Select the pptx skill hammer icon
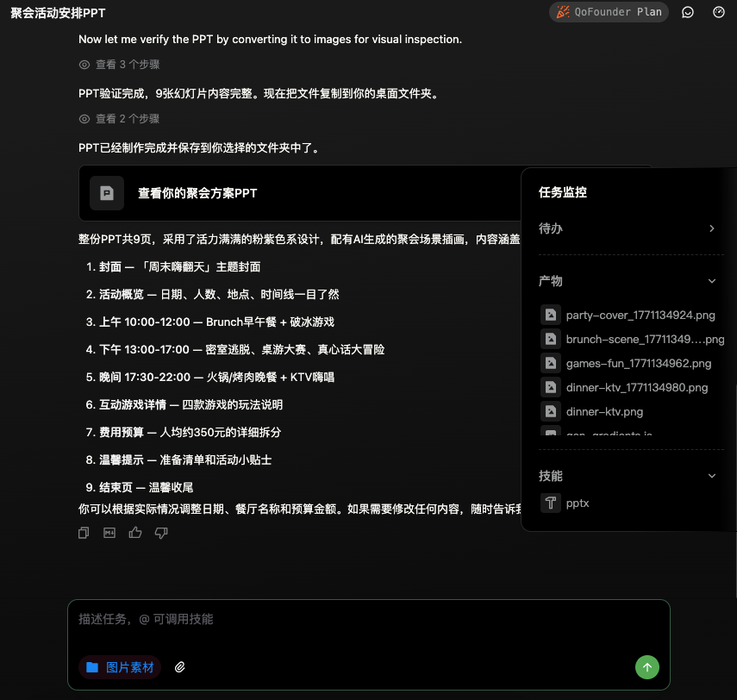 pos(551,503)
